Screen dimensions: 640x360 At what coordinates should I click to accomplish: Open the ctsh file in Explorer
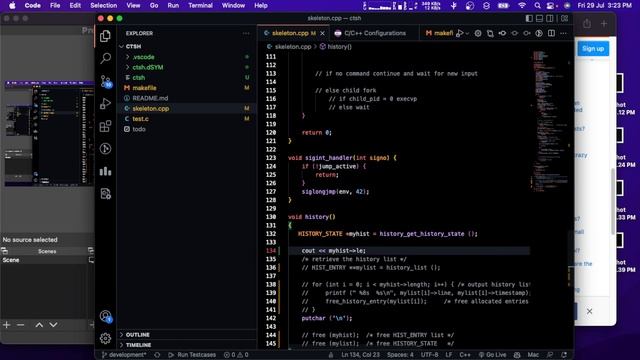(138, 78)
